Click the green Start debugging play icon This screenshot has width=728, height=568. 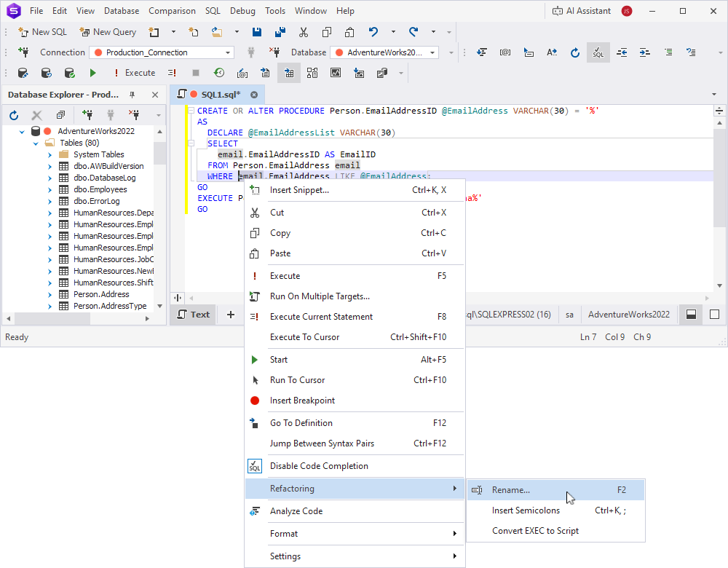(92, 73)
